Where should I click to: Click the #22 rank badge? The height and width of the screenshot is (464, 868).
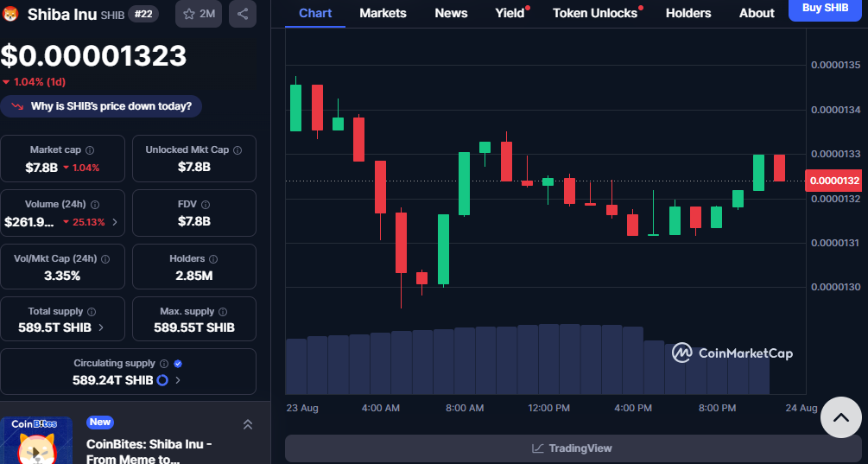[143, 14]
